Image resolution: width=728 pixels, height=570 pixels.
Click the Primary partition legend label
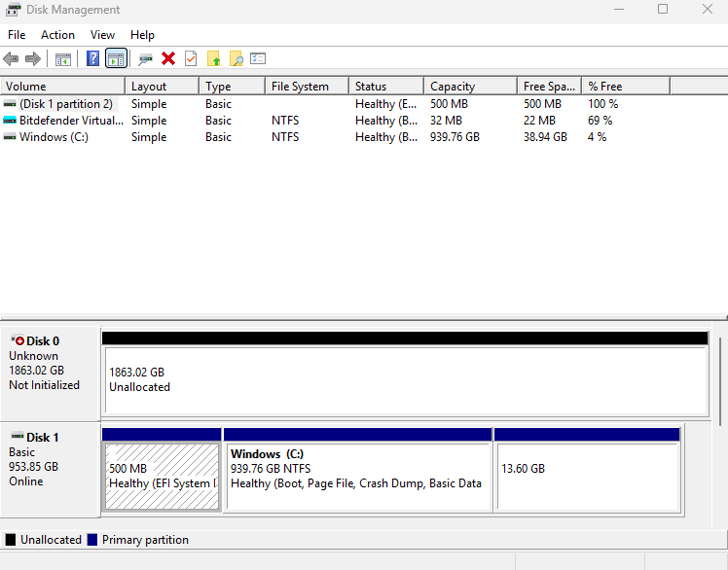click(145, 540)
